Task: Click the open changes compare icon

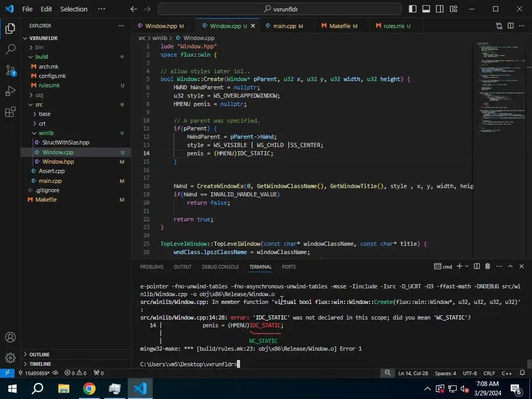Action: pyautogui.click(x=499, y=26)
